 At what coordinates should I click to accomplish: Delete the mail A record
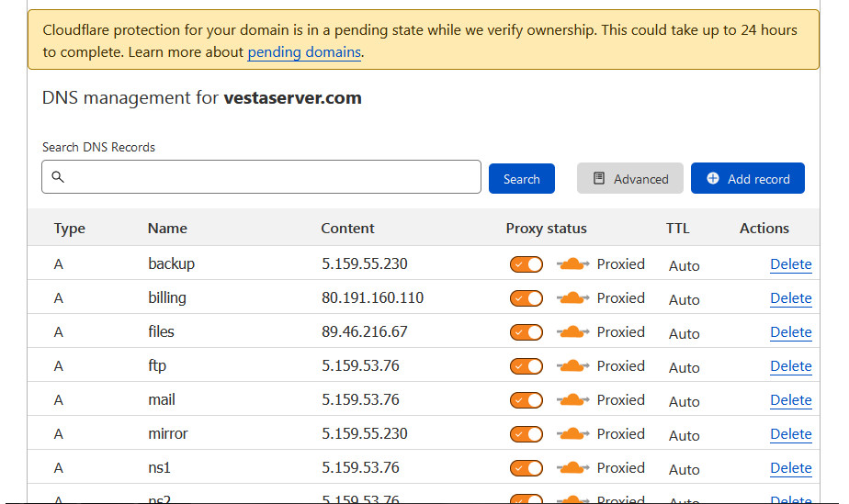point(790,400)
